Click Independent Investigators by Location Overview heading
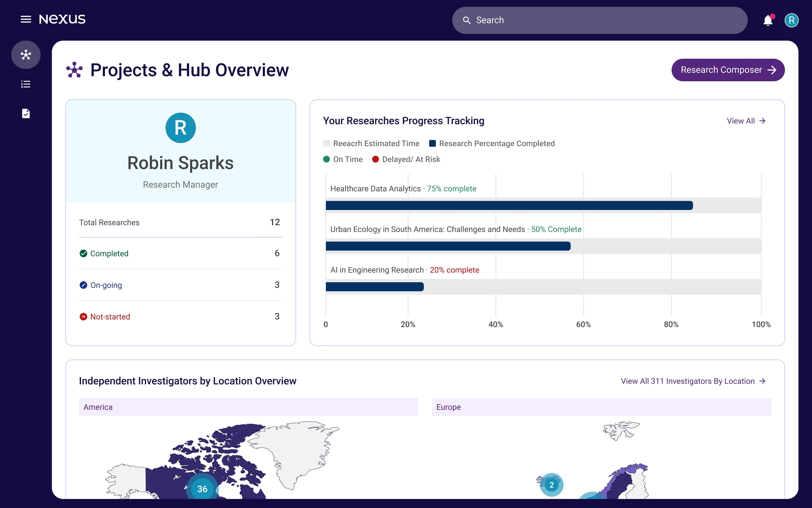 tap(187, 381)
